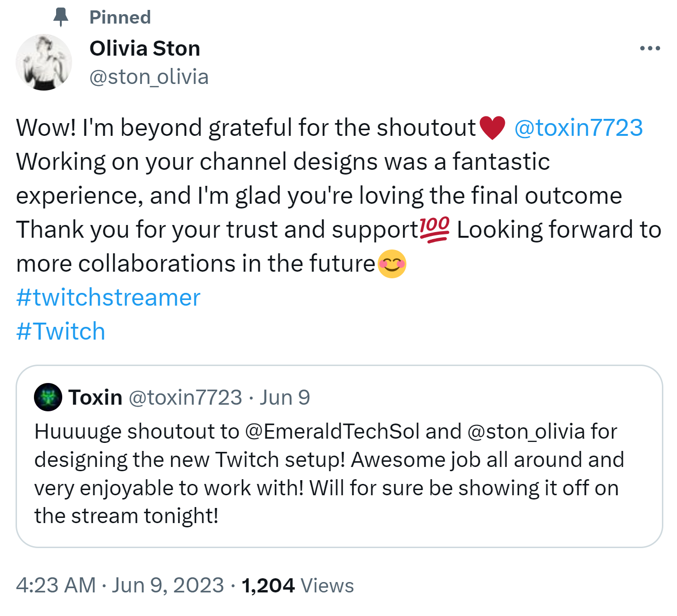This screenshot has width=677, height=616.
Task: Click Toxin's avatar in the quoted tweet
Action: tap(48, 397)
